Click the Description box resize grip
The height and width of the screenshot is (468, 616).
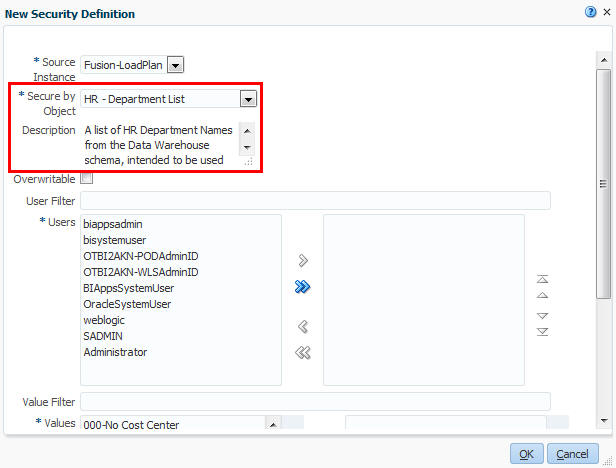point(249,162)
